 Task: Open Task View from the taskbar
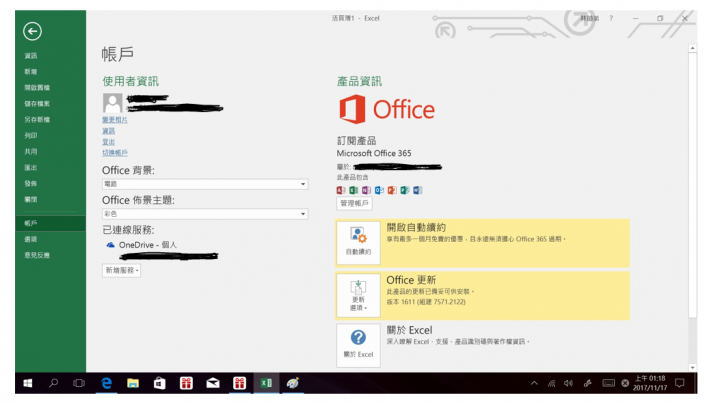tap(79, 383)
